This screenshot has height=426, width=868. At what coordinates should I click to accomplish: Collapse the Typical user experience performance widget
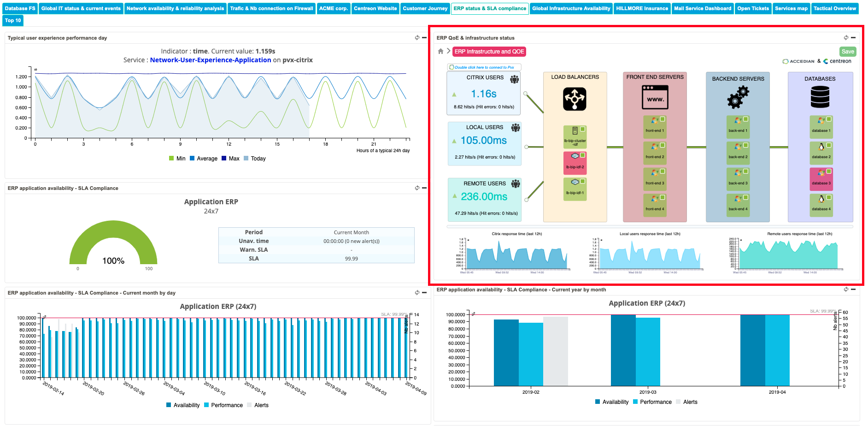pos(424,38)
